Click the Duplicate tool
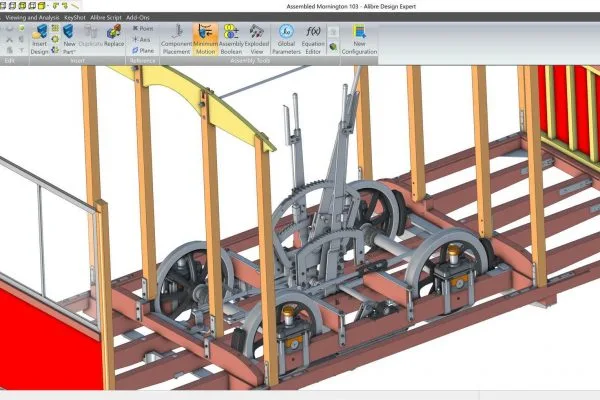 [x=91, y=36]
